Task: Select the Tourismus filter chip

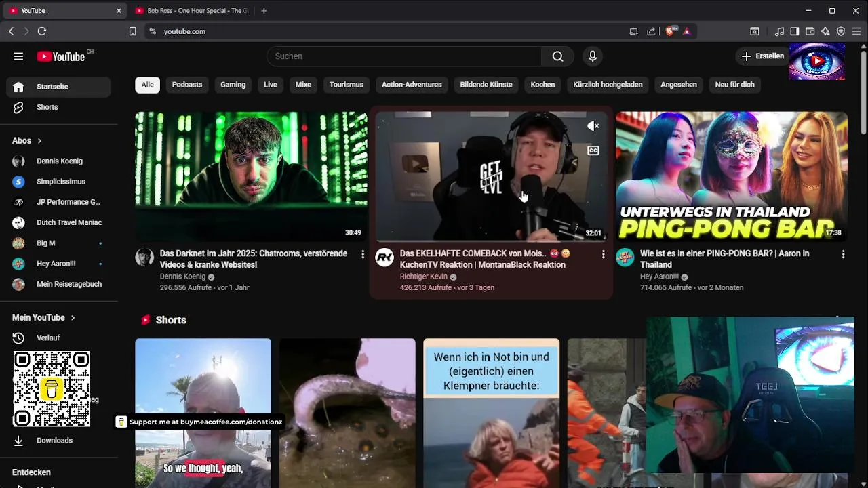Action: [x=347, y=85]
